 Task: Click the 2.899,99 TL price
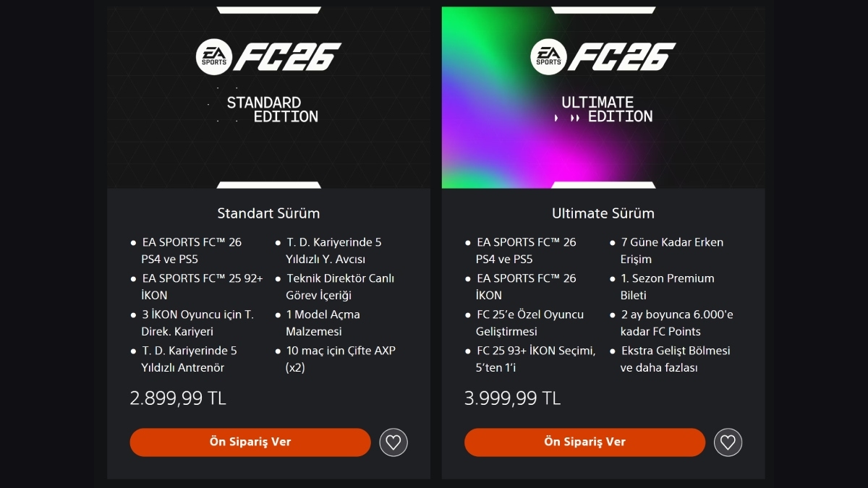coord(178,398)
